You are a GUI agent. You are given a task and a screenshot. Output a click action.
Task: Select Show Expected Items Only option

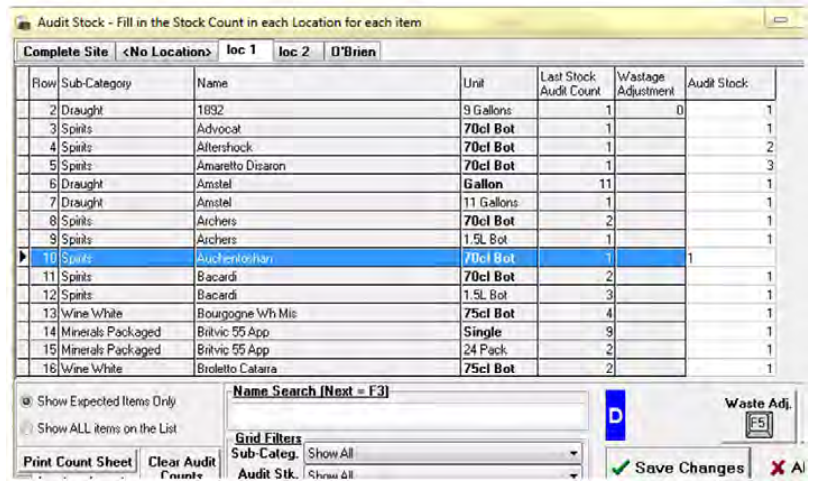tap(25, 401)
